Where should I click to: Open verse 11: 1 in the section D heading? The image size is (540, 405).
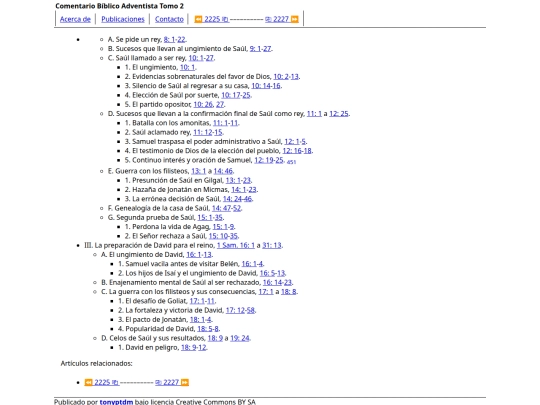pos(314,114)
